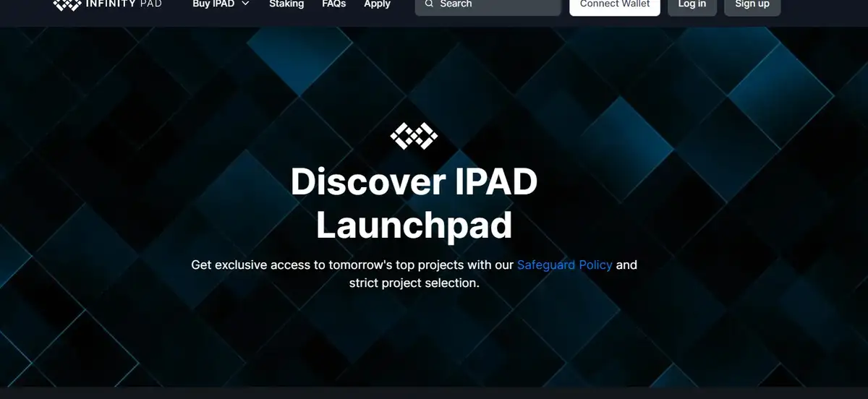Select Apply in the navigation bar
This screenshot has width=868, height=399.
(x=377, y=4)
